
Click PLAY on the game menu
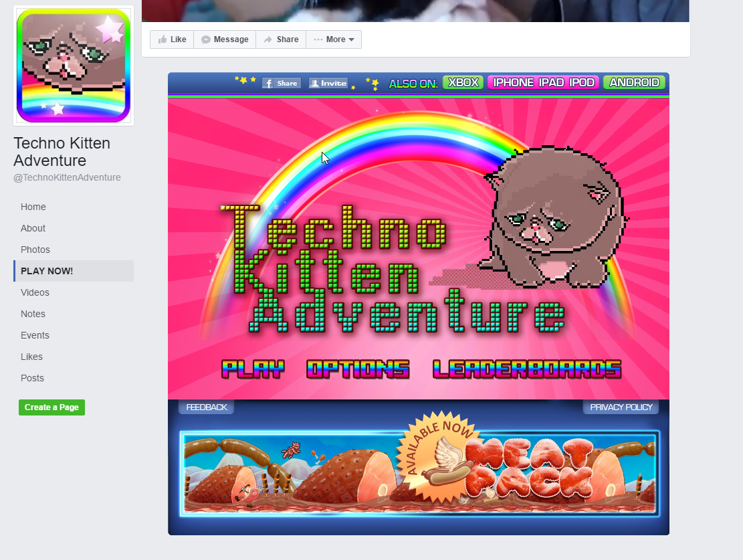(253, 369)
